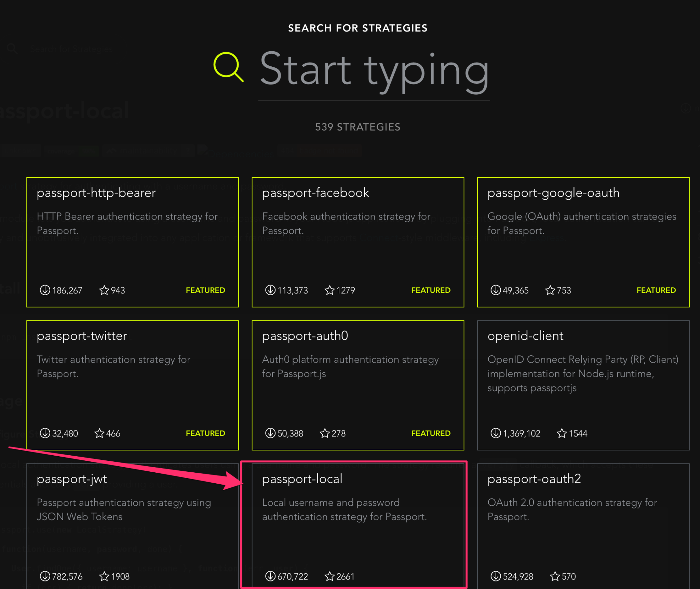Viewport: 700px width, 589px height.
Task: Open the passport-jwt strategy title
Action: click(x=72, y=479)
